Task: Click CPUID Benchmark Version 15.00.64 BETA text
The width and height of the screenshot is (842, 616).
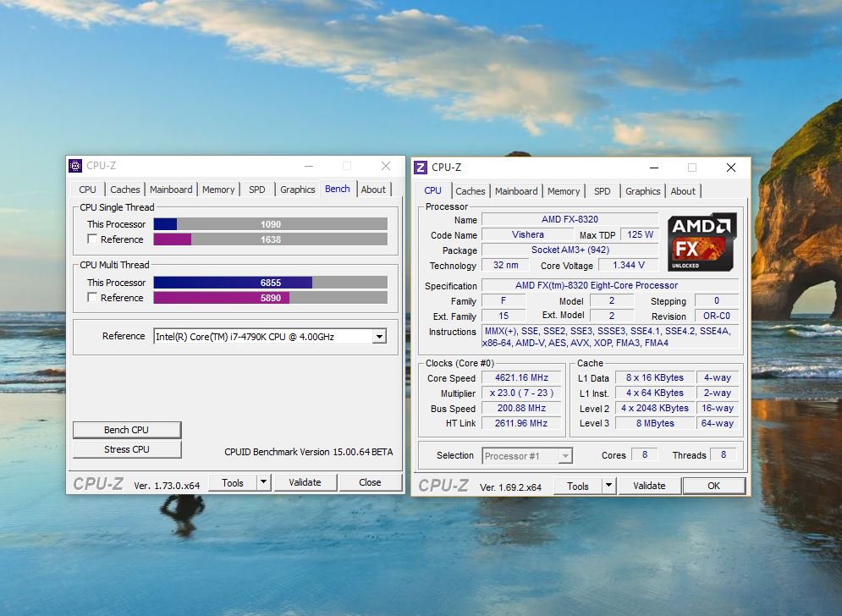Action: (309, 452)
